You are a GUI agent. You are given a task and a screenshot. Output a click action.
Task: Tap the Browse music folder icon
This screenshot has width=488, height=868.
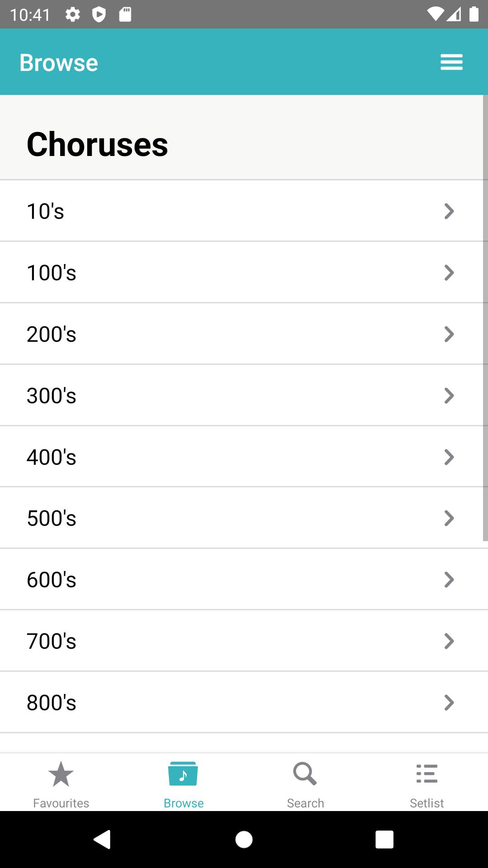(x=183, y=774)
